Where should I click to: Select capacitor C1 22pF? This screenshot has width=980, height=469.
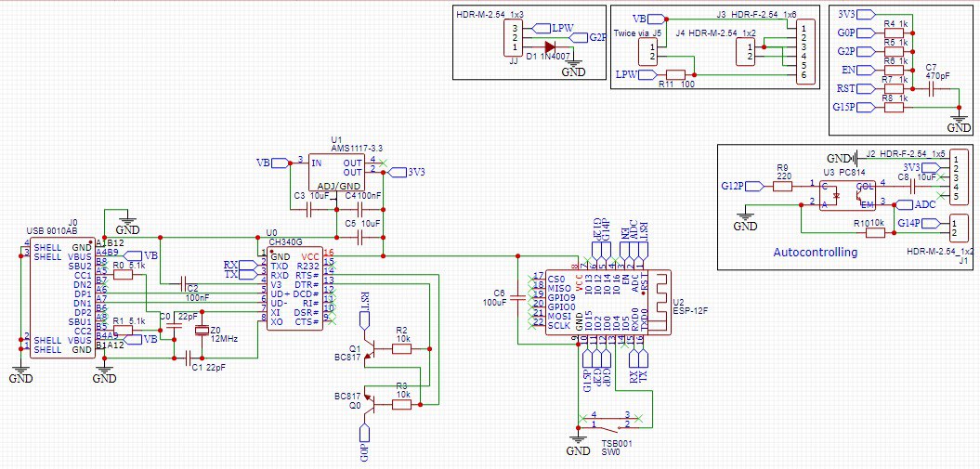tap(190, 358)
